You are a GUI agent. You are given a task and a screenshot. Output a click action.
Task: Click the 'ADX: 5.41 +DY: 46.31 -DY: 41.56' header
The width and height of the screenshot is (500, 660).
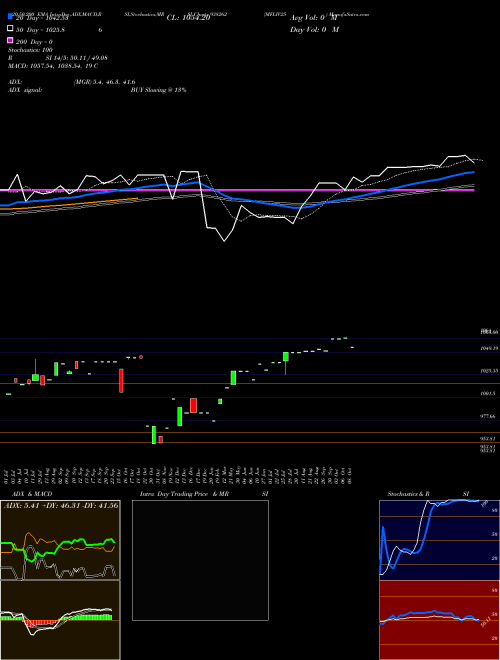pos(61,505)
